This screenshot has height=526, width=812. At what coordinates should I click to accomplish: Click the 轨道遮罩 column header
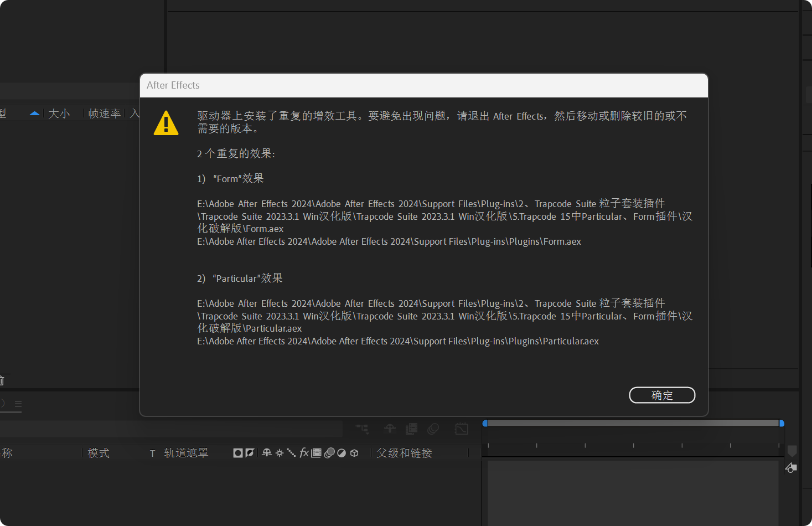(x=186, y=453)
